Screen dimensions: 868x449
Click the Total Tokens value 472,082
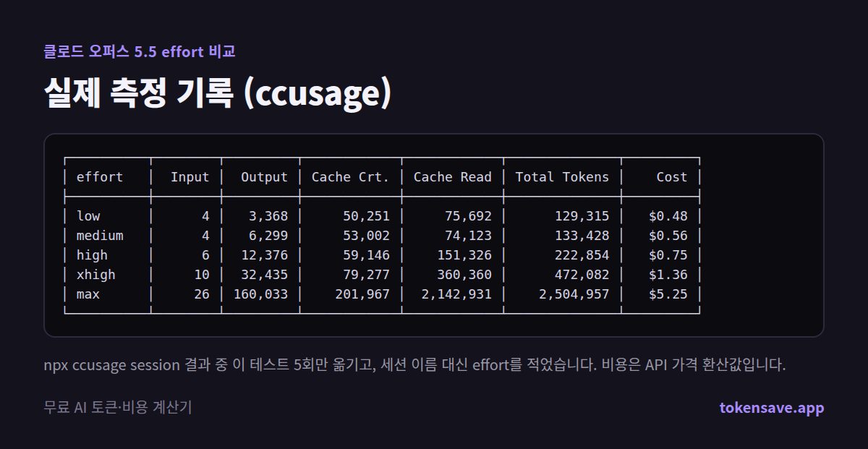582,274
